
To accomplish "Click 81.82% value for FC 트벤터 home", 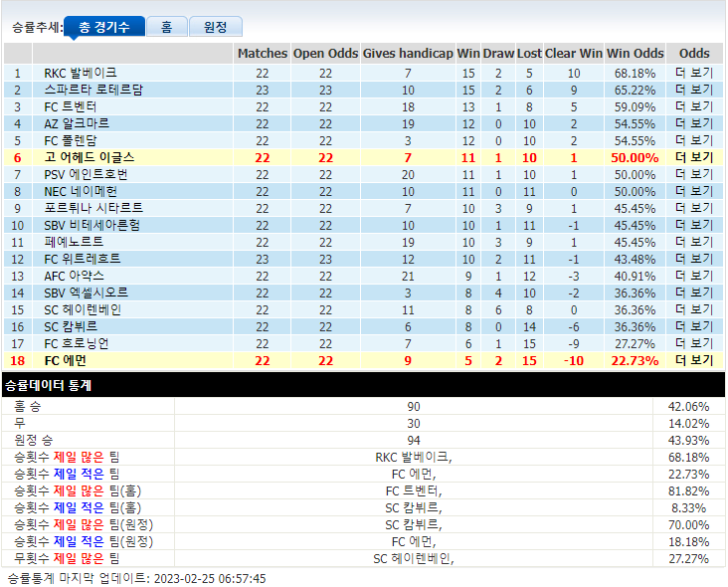I will coord(688,491).
